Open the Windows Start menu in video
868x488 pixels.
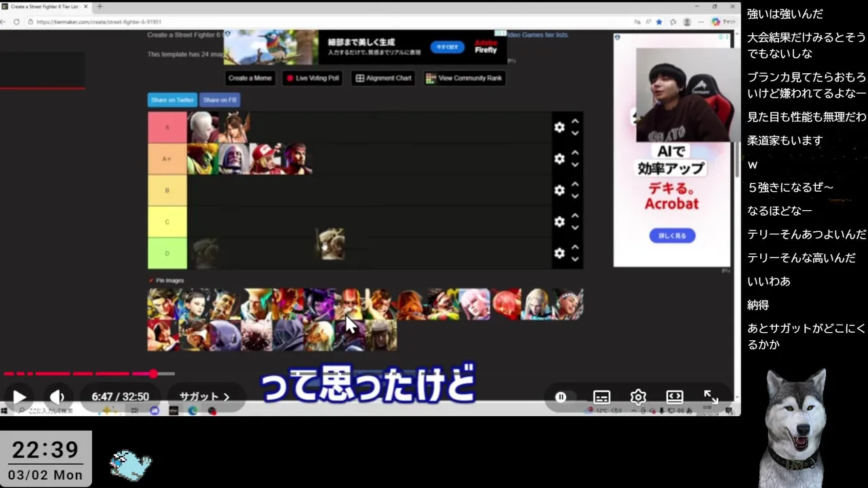5,411
